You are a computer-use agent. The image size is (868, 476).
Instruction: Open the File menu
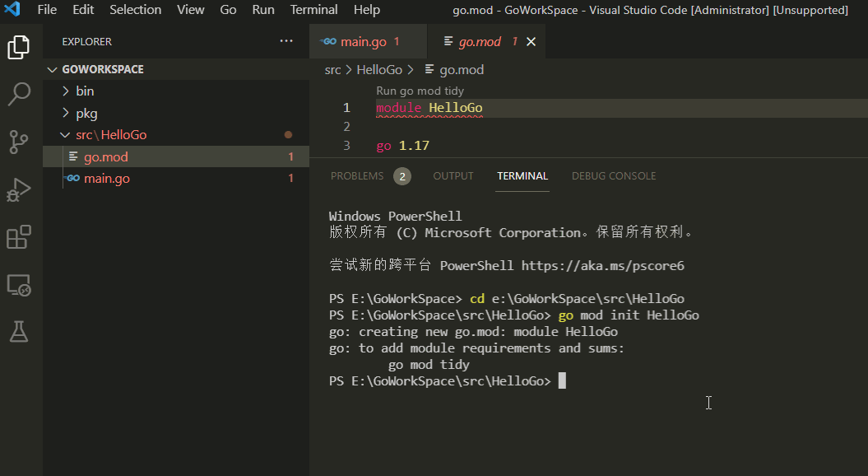(x=47, y=9)
